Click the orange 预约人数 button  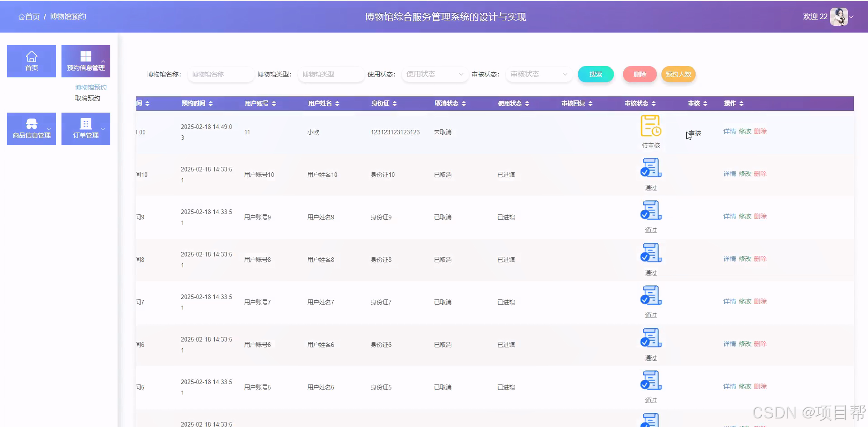679,74
